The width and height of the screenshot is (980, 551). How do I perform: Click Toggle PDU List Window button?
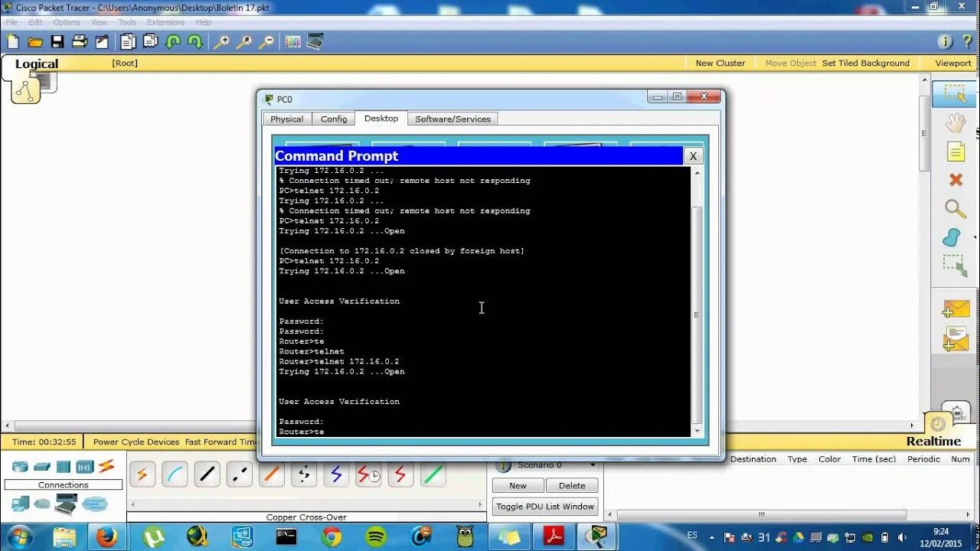pos(545,507)
